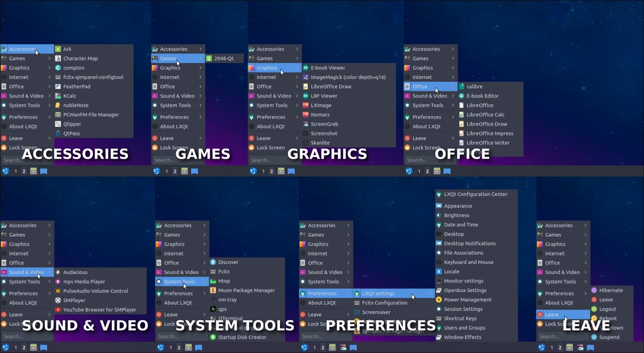Open Htop from System Tools
This screenshot has height=353, width=644.
247,281
